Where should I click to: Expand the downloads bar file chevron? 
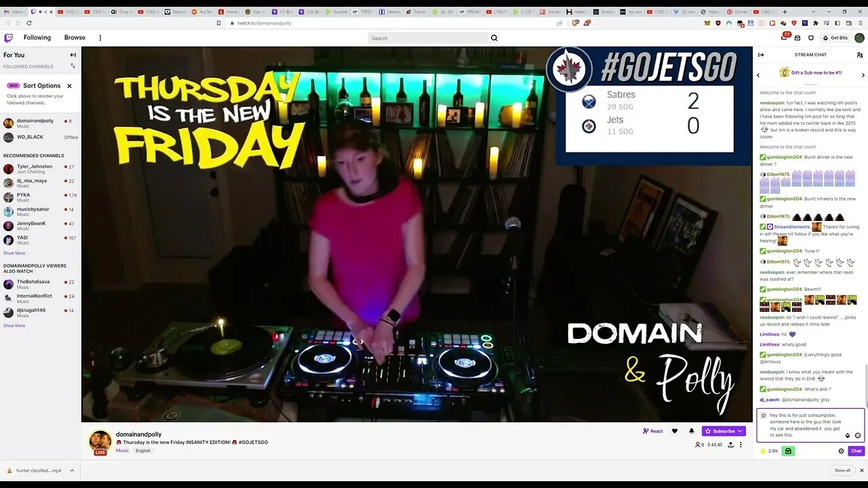(72, 470)
